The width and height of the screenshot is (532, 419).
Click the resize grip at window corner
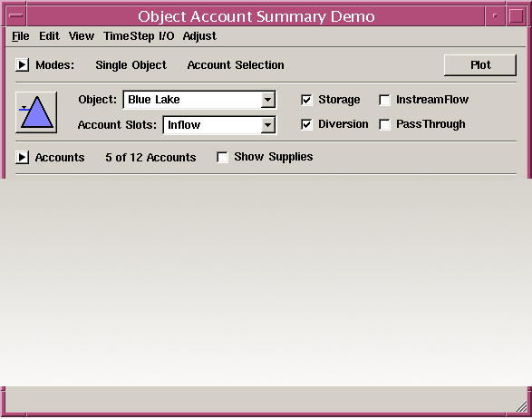pyautogui.click(x=521, y=406)
